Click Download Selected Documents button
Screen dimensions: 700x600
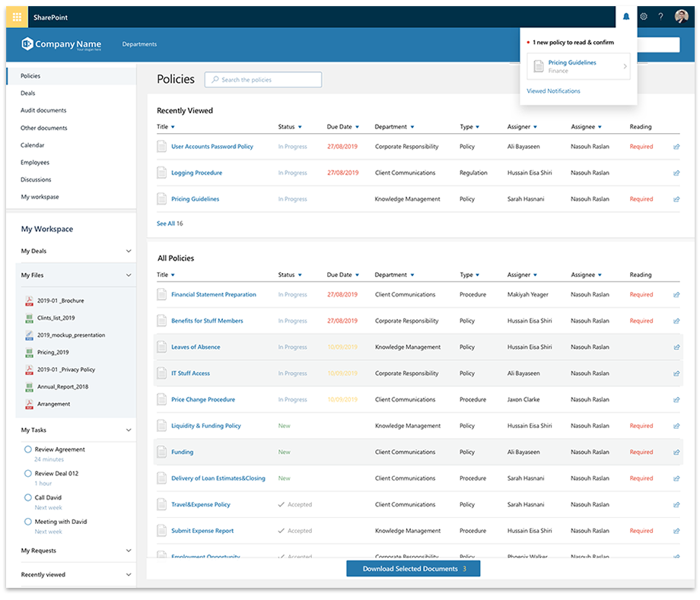[413, 569]
